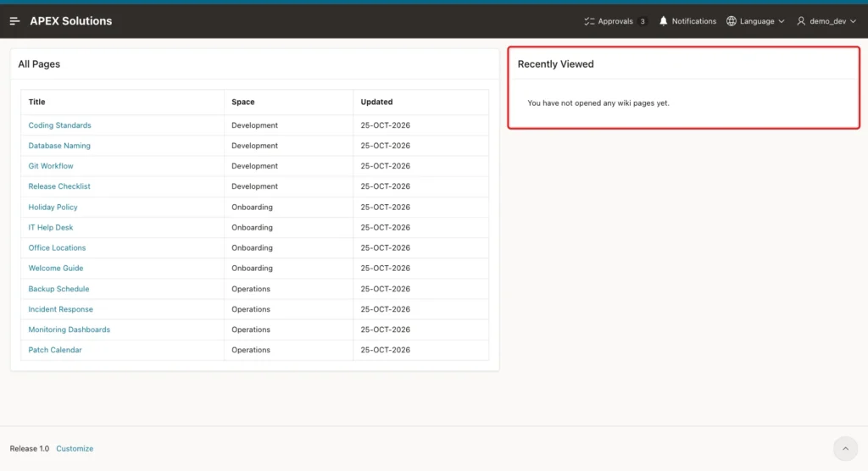Open the Incident Response page
Viewport: 868px width, 471px height.
60,309
